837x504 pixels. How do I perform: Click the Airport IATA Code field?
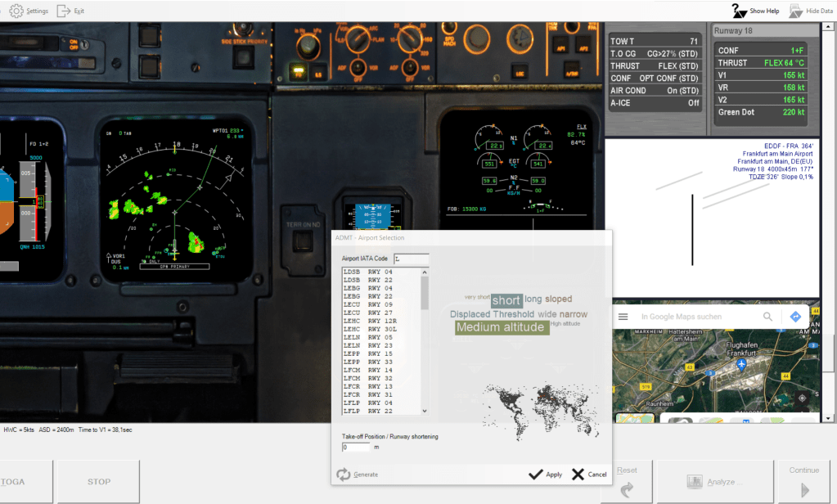(412, 259)
